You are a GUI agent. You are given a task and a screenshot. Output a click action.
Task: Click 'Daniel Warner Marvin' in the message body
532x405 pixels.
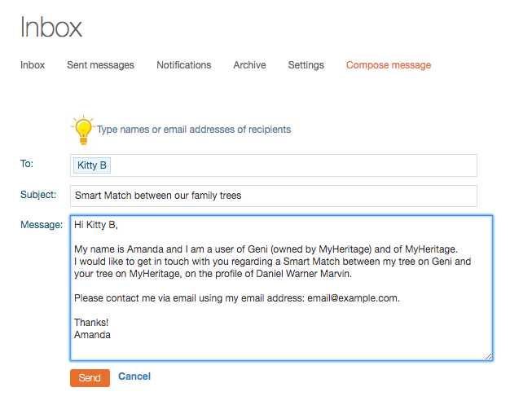point(303,274)
